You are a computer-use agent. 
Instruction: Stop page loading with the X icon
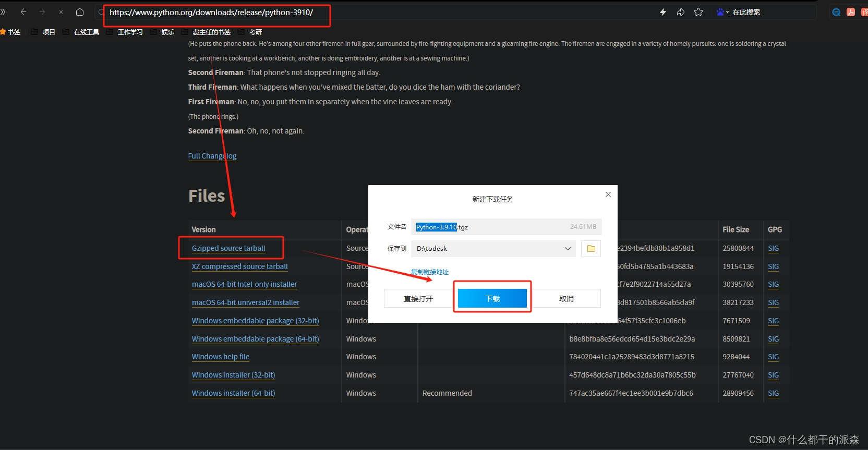click(x=61, y=12)
